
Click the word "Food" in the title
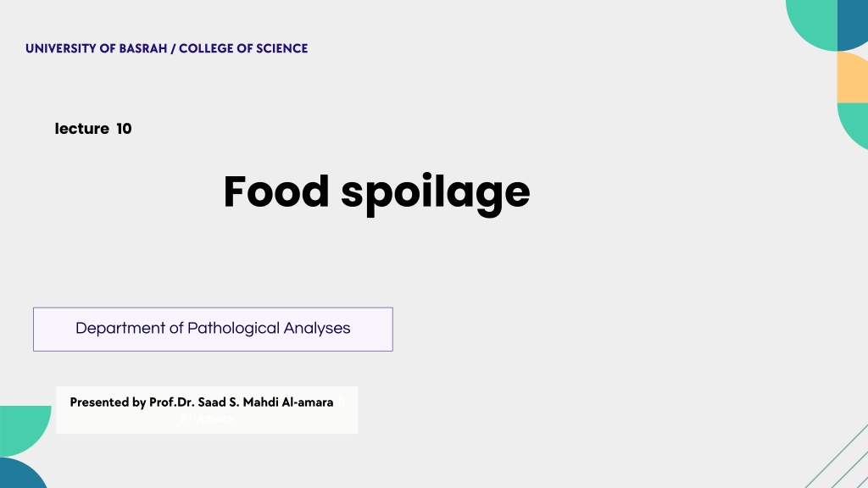click(275, 191)
